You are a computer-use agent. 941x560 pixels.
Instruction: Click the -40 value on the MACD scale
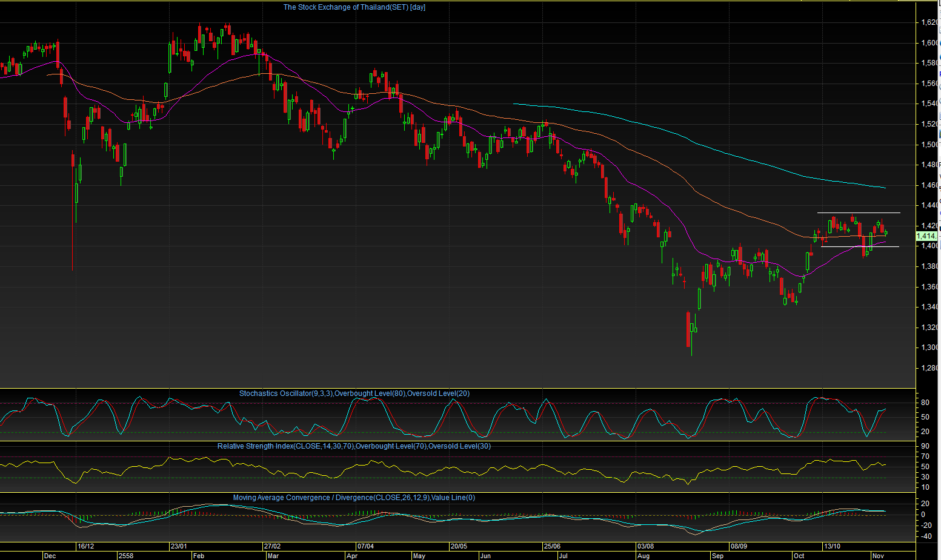point(926,536)
